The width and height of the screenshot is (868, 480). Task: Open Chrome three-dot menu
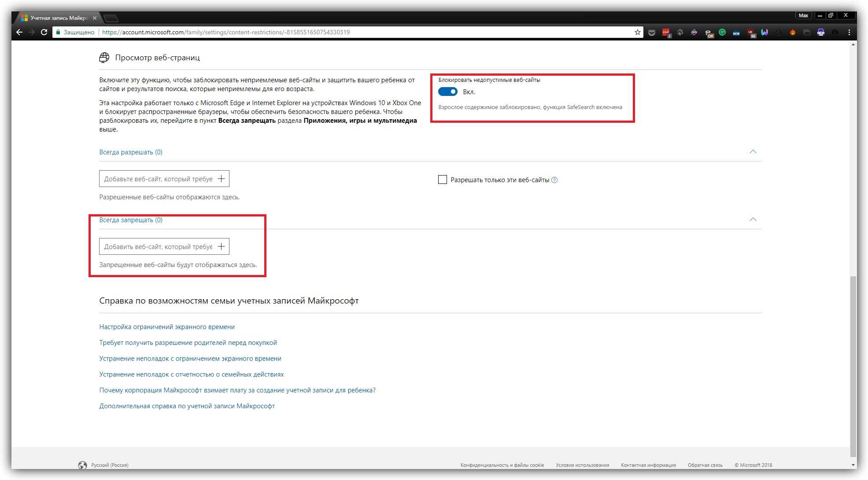point(849,32)
